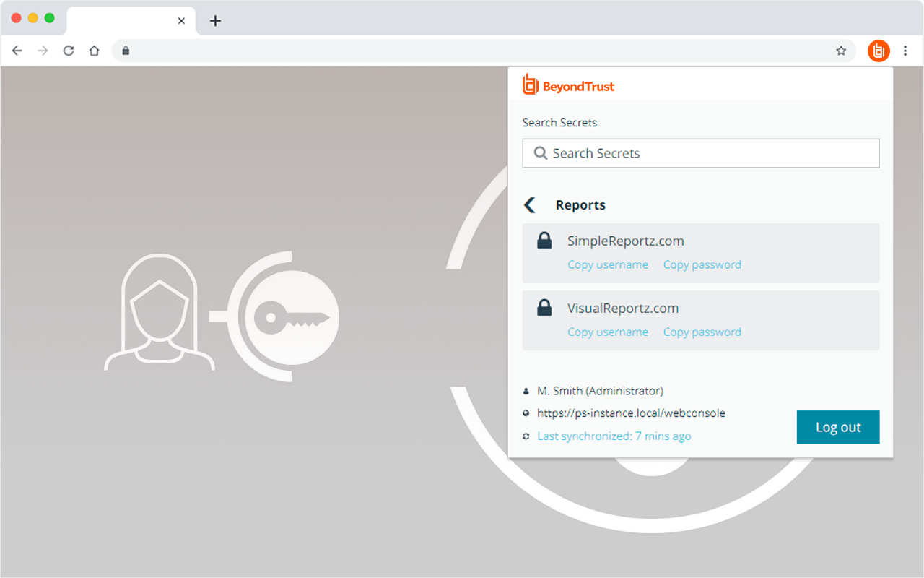Click the lock icon beside SimpleReportz.com
The height and width of the screenshot is (578, 924).
[546, 241]
